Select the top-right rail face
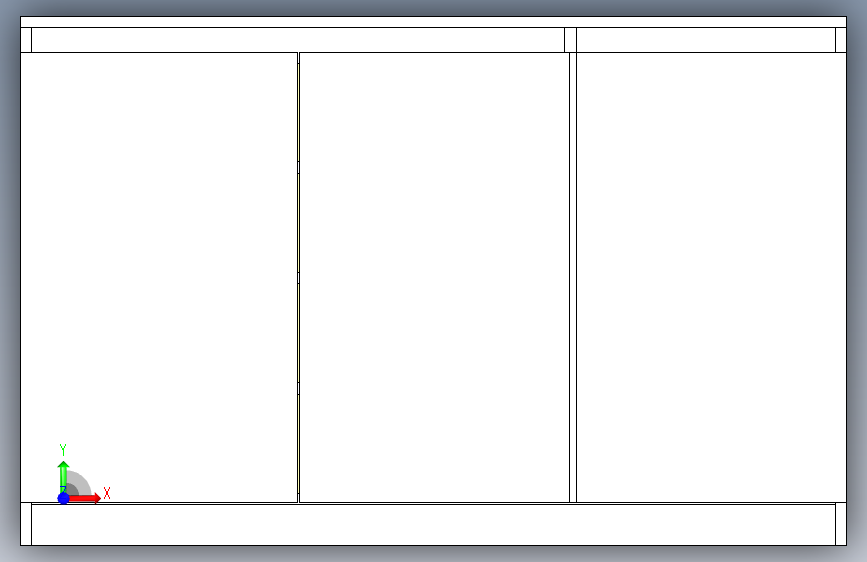The width and height of the screenshot is (867, 562). click(x=706, y=40)
